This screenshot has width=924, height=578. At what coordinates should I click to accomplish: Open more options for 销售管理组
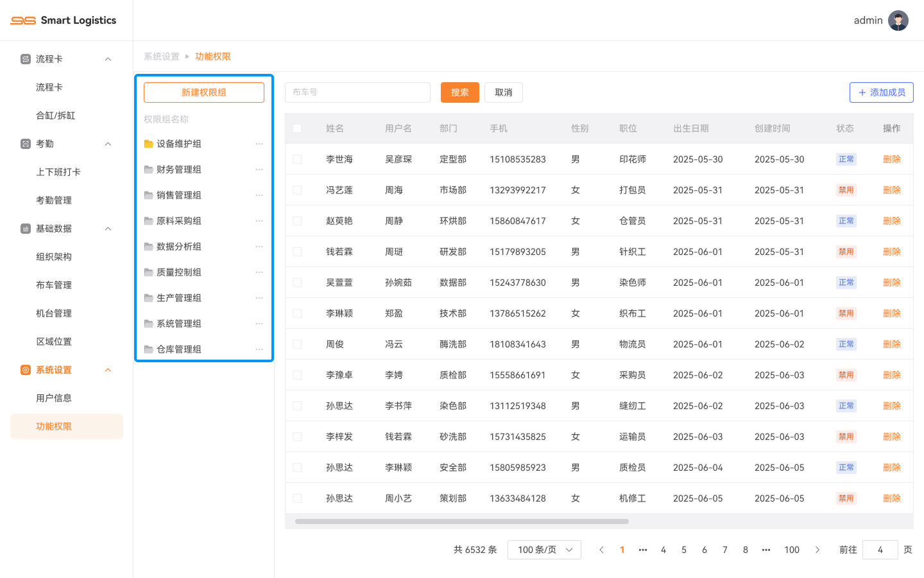[259, 195]
